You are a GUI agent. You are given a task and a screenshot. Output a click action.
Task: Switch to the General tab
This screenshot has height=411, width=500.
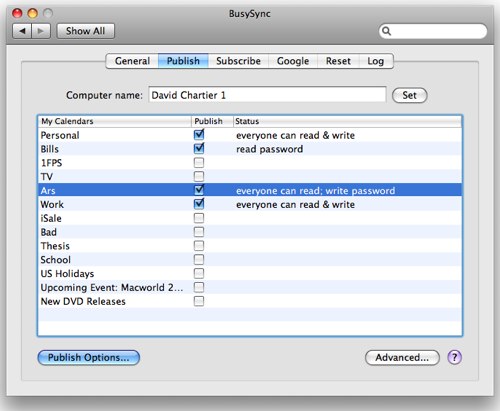pos(132,61)
